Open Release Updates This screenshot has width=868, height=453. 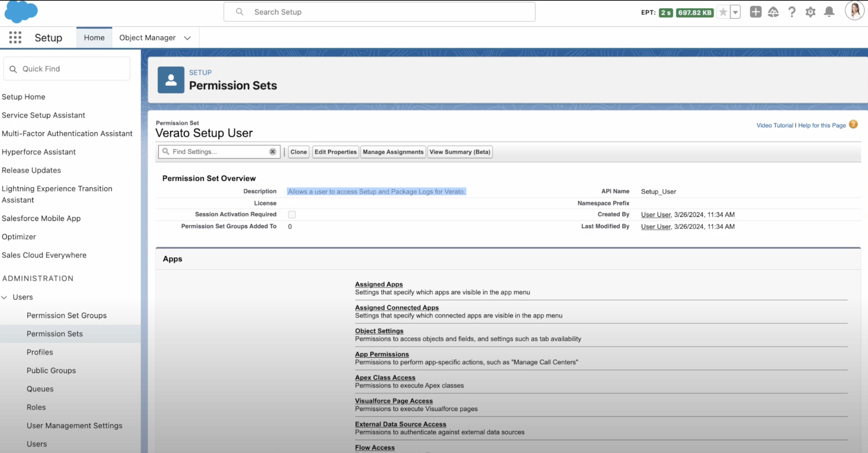[31, 170]
